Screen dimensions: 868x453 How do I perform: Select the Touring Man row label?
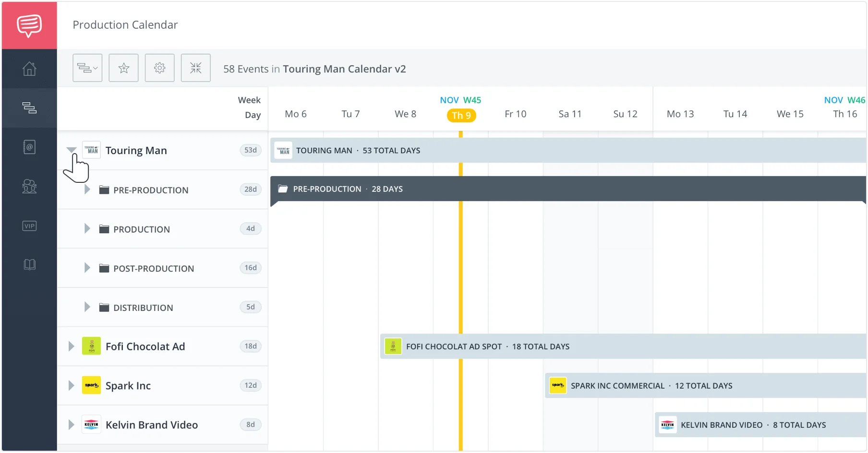136,151
